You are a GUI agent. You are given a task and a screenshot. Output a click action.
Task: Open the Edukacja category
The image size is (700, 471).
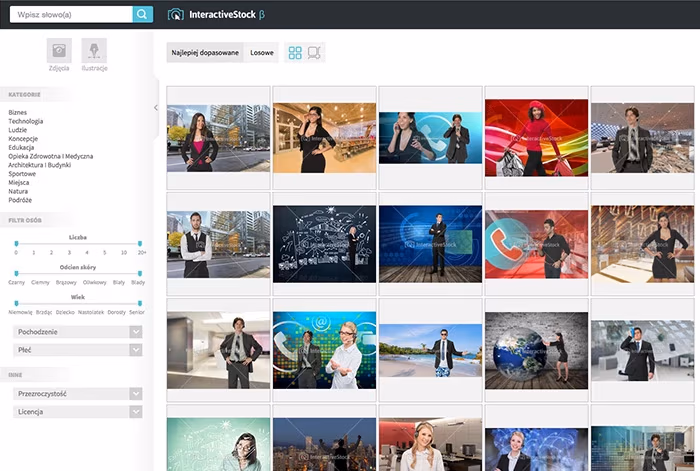tap(21, 147)
